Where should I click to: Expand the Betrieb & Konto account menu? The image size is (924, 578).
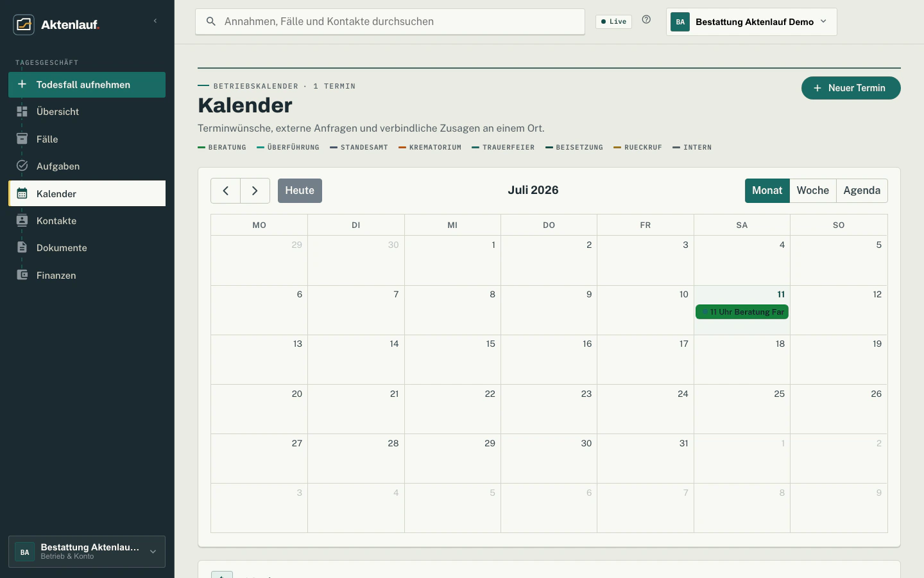click(87, 552)
